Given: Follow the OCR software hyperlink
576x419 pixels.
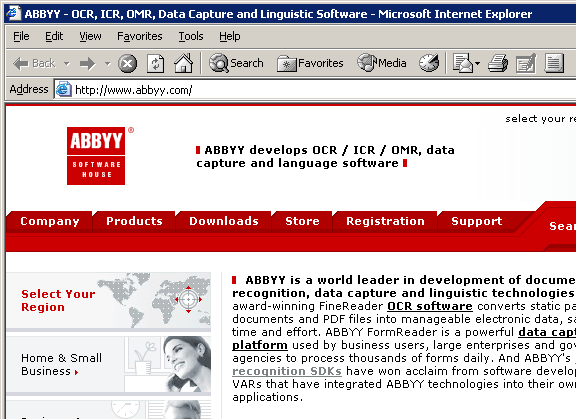Looking at the screenshot, I should (430, 306).
